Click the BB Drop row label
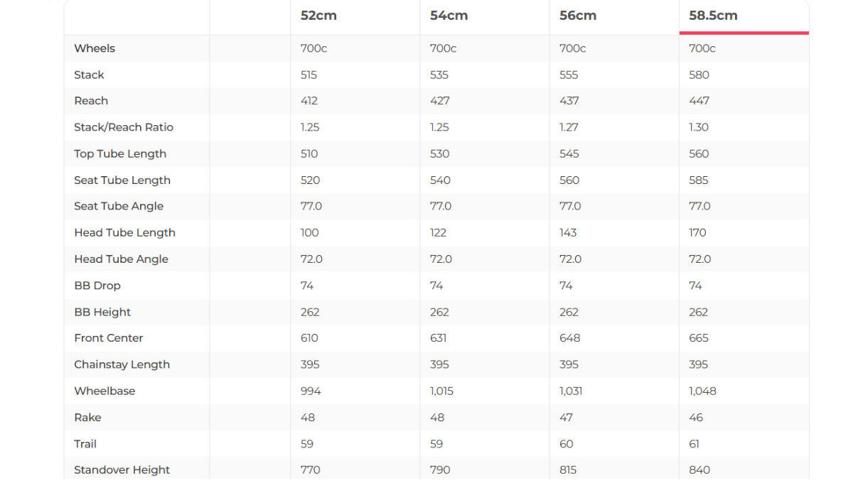 (x=97, y=286)
